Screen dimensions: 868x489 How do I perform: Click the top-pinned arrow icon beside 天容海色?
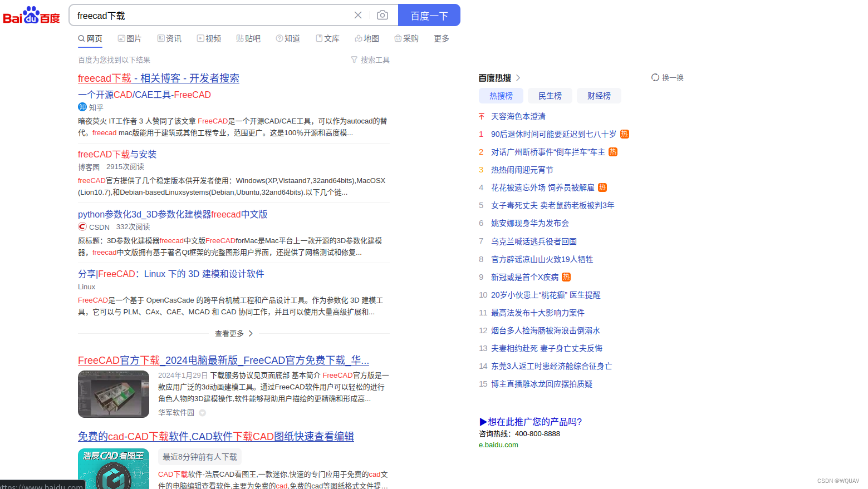pos(482,116)
